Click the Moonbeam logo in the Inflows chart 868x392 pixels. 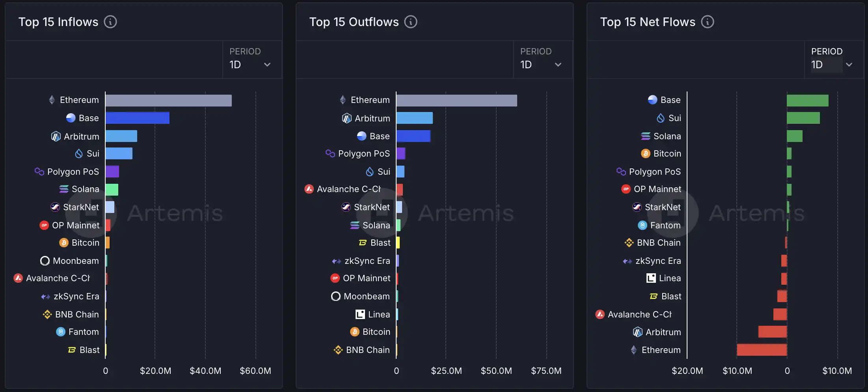click(45, 261)
